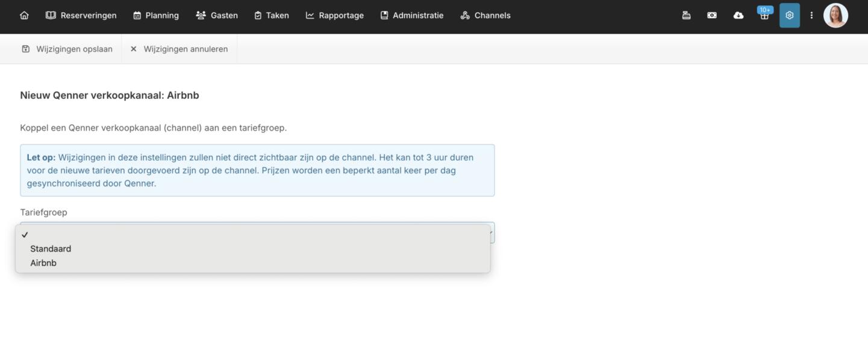Open the gift icon with 10+ badge
This screenshot has width=868, height=340.
[x=764, y=16]
